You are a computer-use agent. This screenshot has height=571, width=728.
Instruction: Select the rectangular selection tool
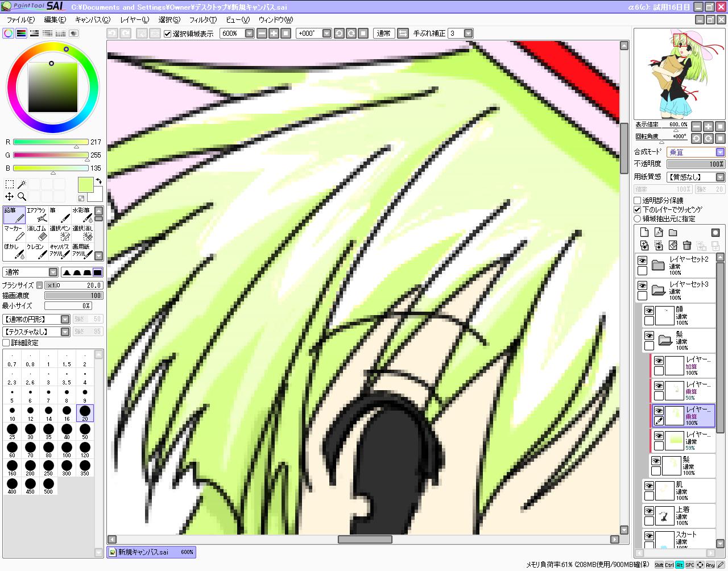coord(10,184)
